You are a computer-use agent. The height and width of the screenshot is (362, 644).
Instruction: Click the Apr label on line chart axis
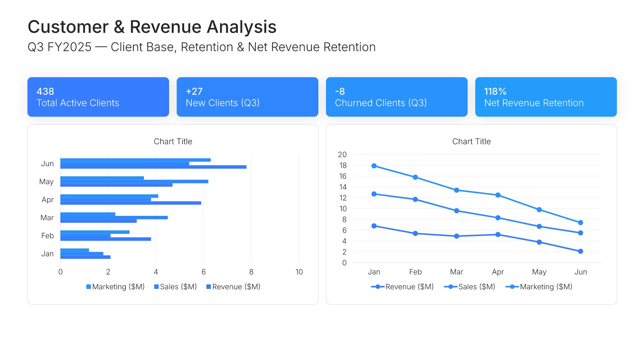tap(498, 272)
